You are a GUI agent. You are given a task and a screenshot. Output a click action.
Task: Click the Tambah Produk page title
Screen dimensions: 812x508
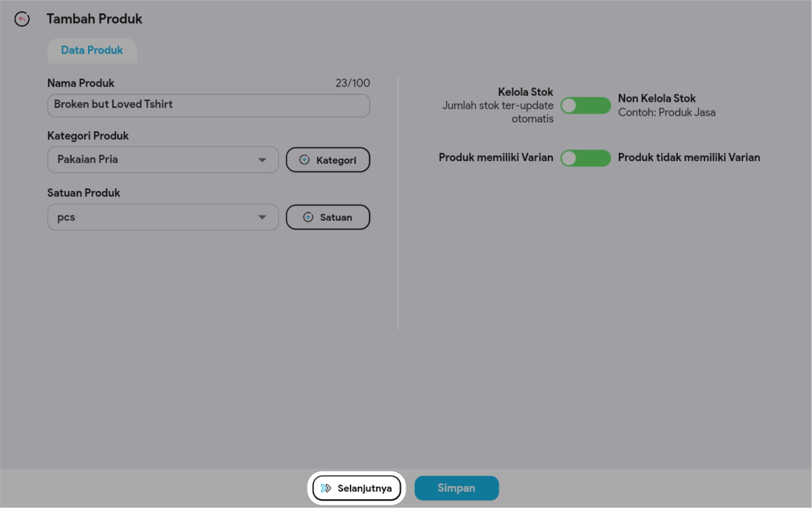click(x=94, y=19)
